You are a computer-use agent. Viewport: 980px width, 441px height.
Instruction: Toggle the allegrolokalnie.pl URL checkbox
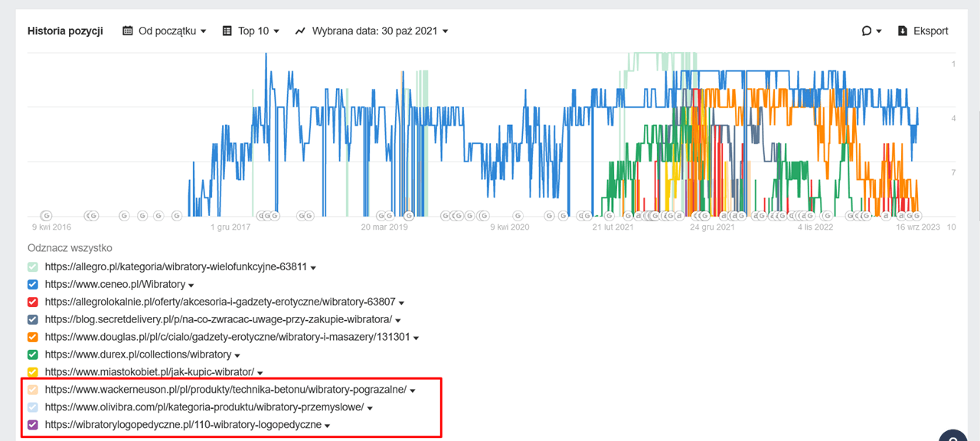pyautogui.click(x=33, y=302)
